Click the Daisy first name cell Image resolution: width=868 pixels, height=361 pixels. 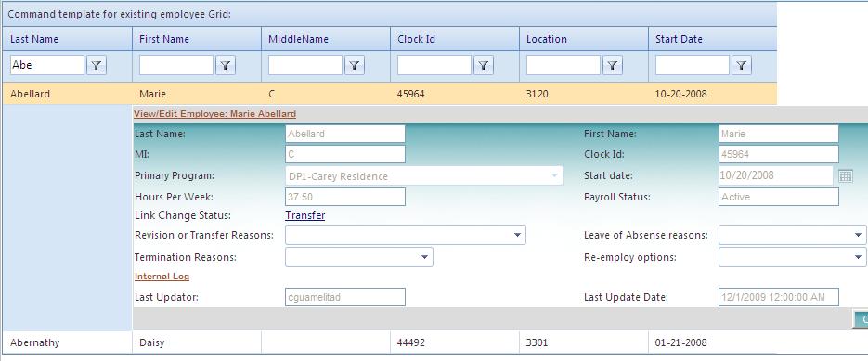197,342
